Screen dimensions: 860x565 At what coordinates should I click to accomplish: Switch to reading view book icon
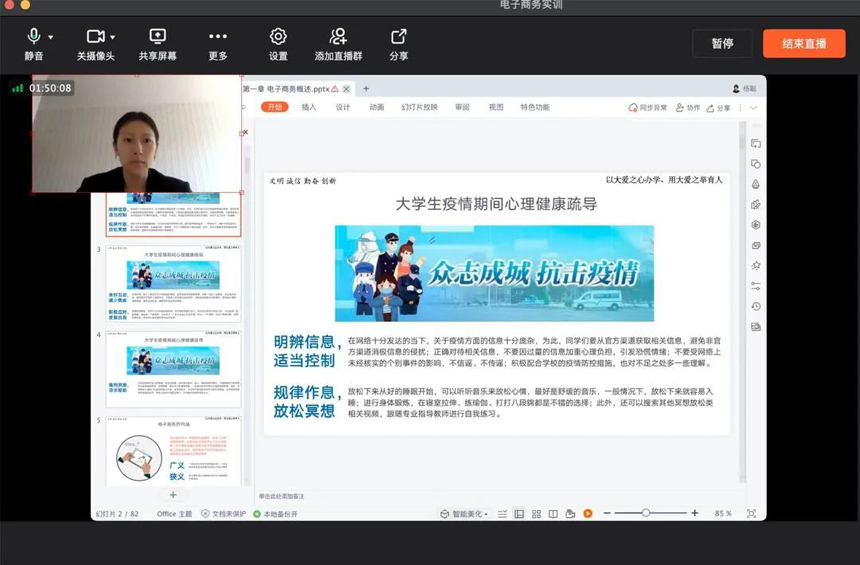[553, 514]
